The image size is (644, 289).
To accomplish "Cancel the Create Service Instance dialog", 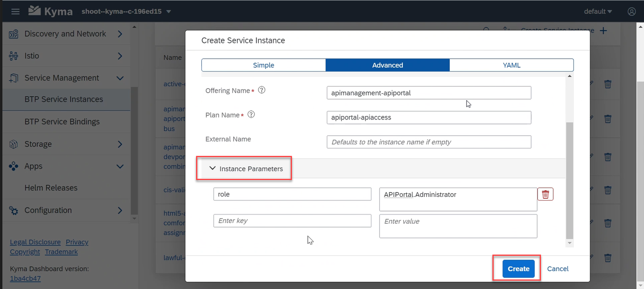I will 558,268.
